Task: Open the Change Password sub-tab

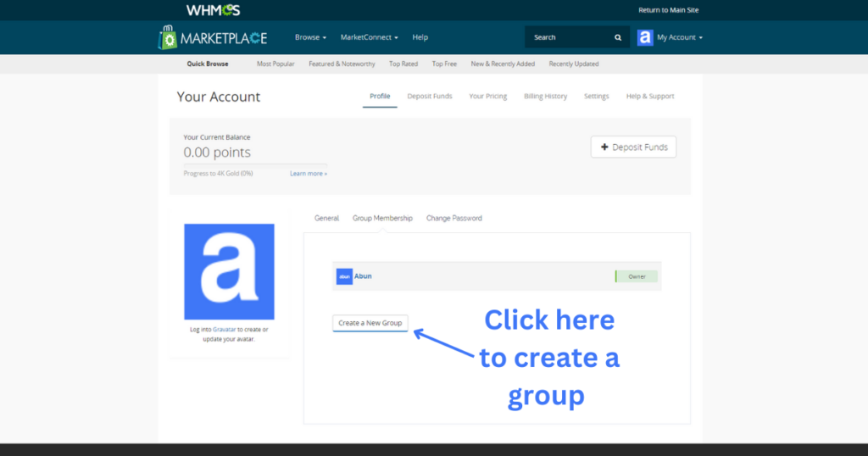Action: click(x=454, y=218)
